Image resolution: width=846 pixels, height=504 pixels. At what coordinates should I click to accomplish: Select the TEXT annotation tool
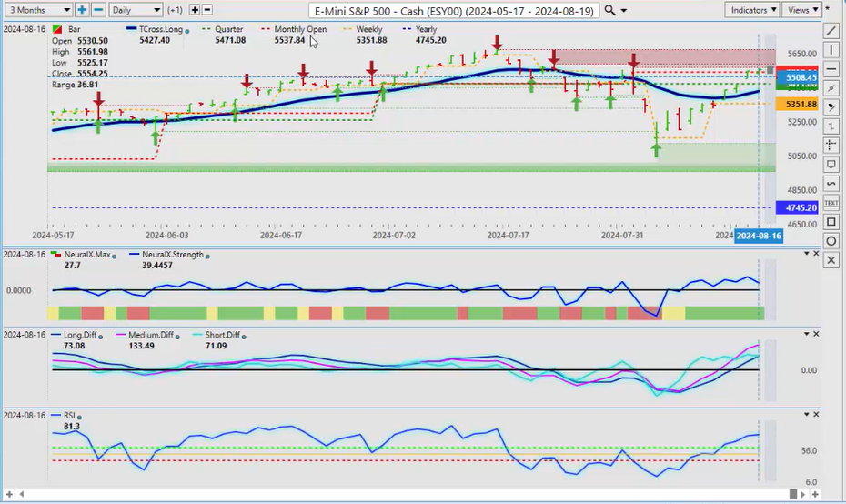tap(831, 202)
